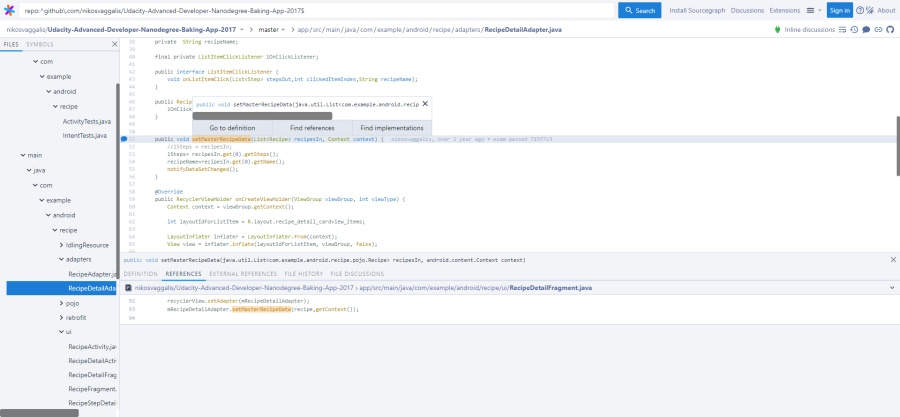Open the FILE DISCUSSIONS tab
This screenshot has height=417, width=900.
[x=357, y=274]
